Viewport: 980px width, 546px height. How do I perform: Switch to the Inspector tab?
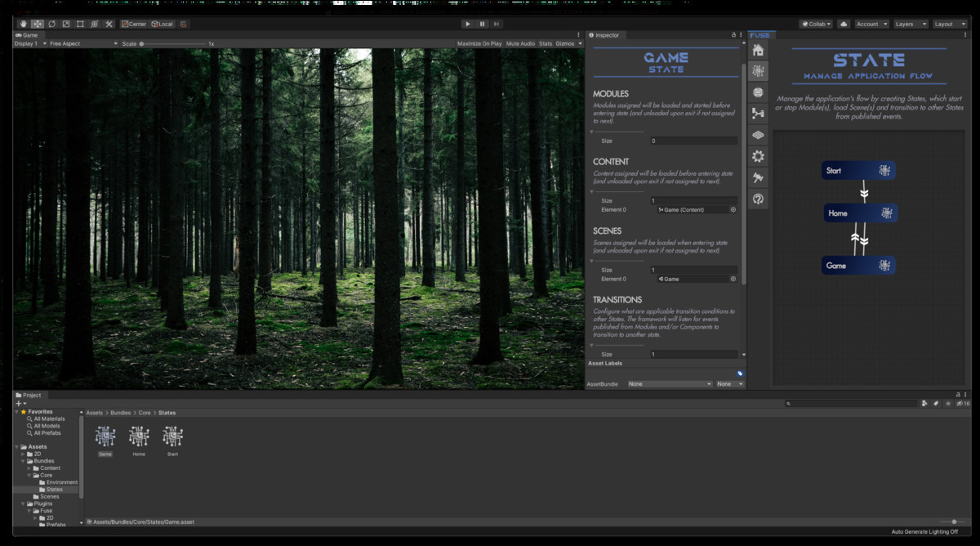point(605,35)
